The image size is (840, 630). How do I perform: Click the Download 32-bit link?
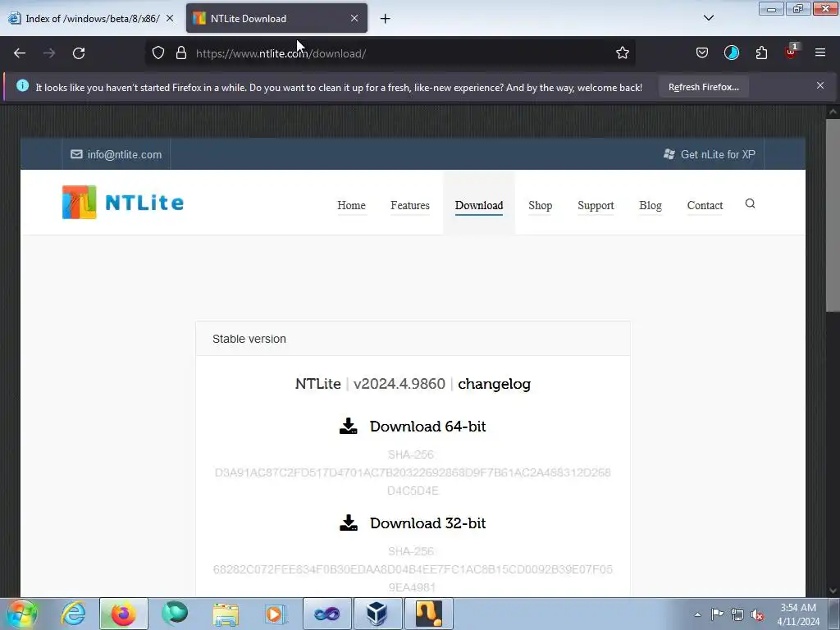click(x=427, y=523)
